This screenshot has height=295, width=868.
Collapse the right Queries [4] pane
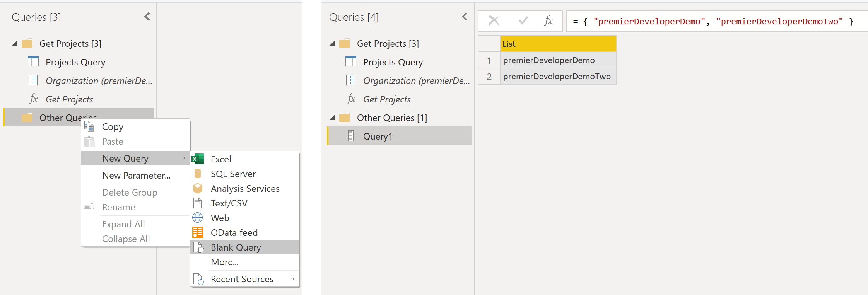tap(465, 17)
